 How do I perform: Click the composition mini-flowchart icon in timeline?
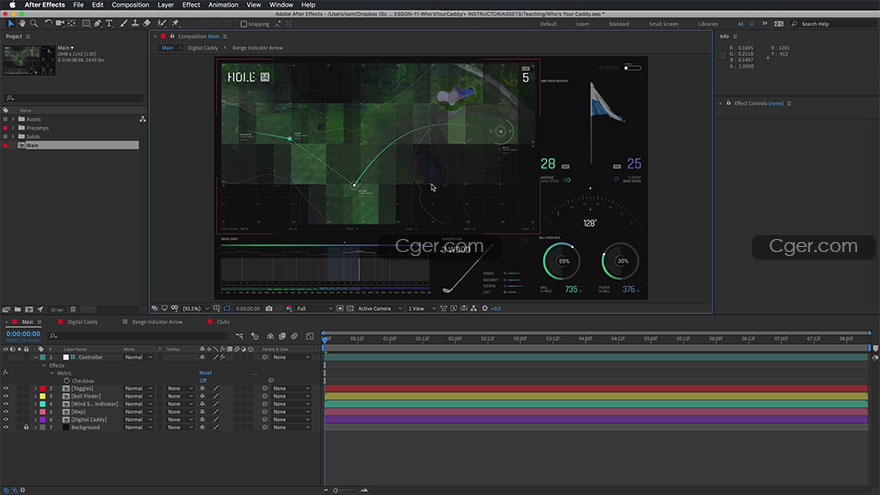click(240, 336)
